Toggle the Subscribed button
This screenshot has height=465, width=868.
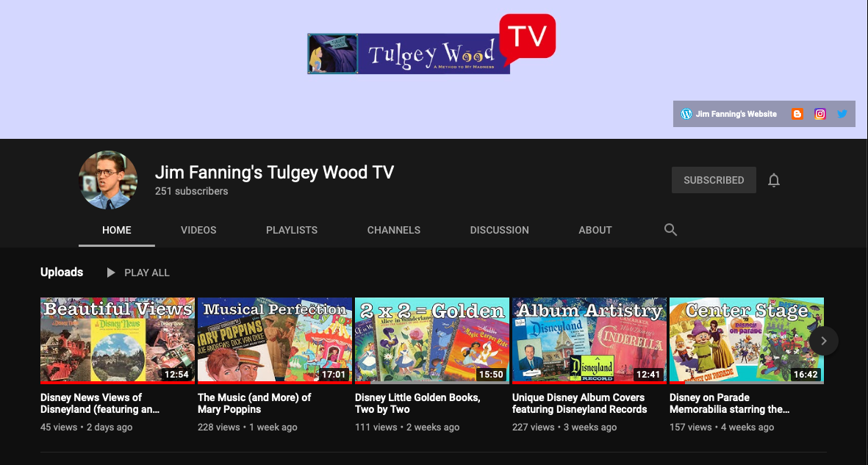[713, 180]
